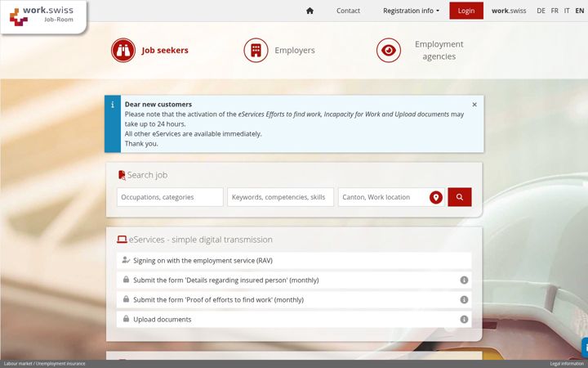Open Legal information link in footer
The height and width of the screenshot is (368, 588).
567,364
